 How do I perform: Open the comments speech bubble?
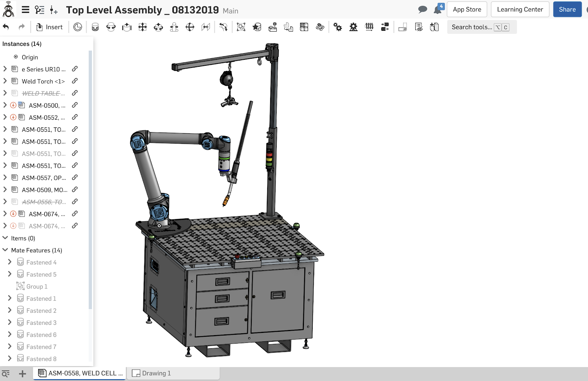click(423, 10)
